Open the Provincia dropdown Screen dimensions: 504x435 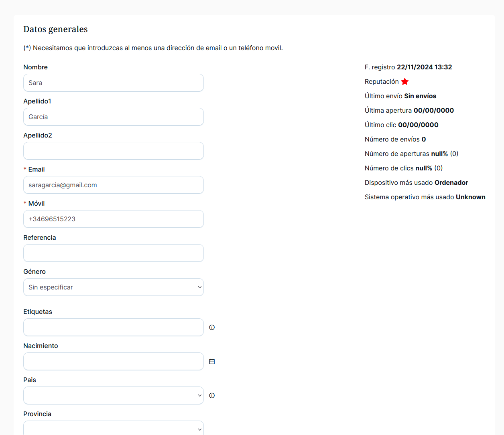(x=114, y=428)
